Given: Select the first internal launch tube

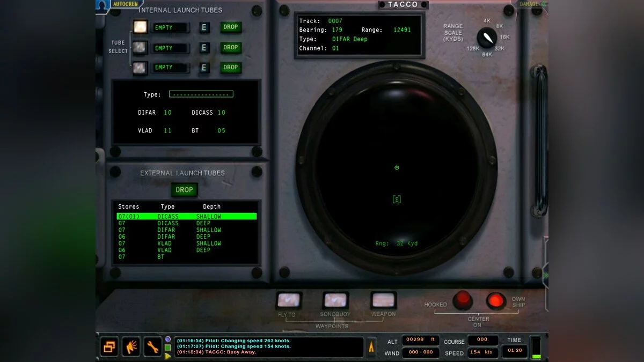Looking at the screenshot, I should 140,27.
